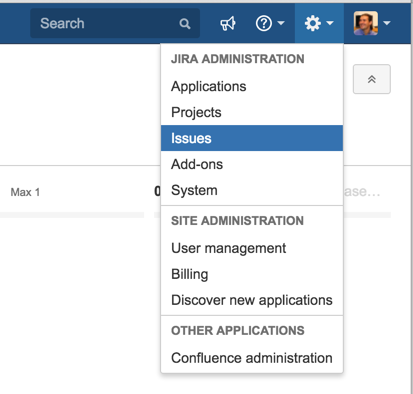Click the Max 1 column label
The image size is (413, 394).
click(25, 192)
